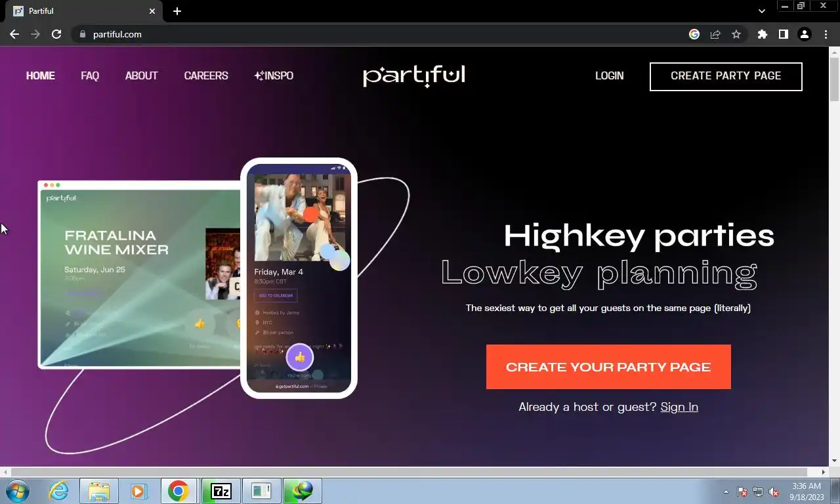Open the FAQ nav item
The height and width of the screenshot is (504, 840).
(x=90, y=75)
